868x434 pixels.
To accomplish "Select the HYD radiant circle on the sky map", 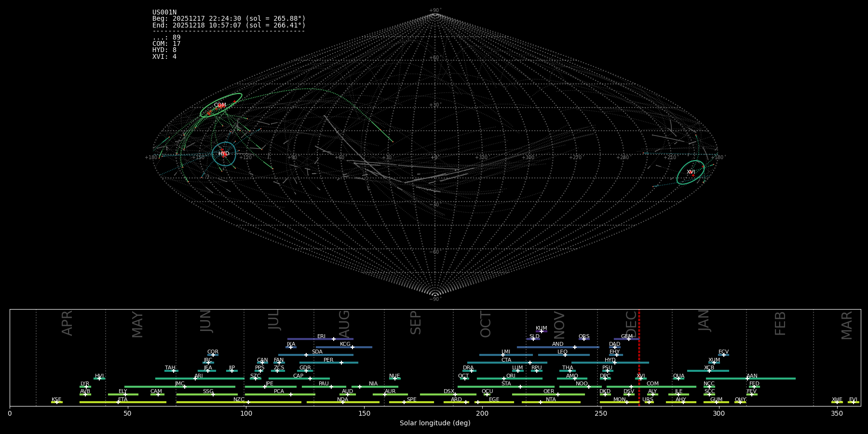I will pyautogui.click(x=224, y=154).
